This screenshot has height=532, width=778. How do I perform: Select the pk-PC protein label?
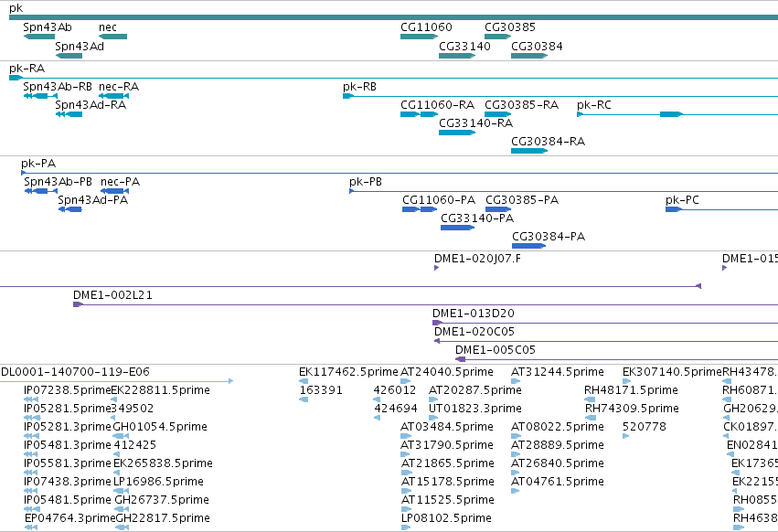(682, 200)
